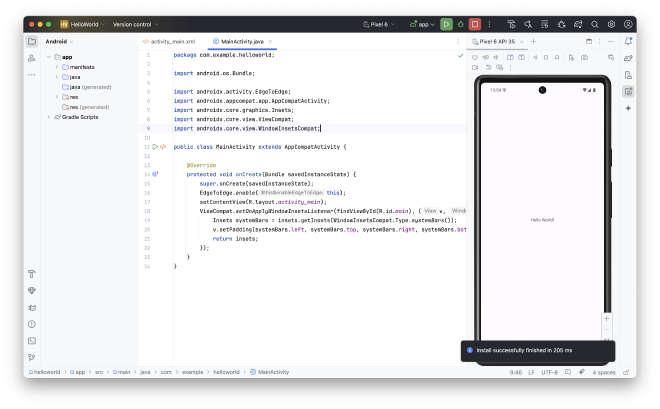
Task: Expand the manifests folder
Action: point(57,67)
